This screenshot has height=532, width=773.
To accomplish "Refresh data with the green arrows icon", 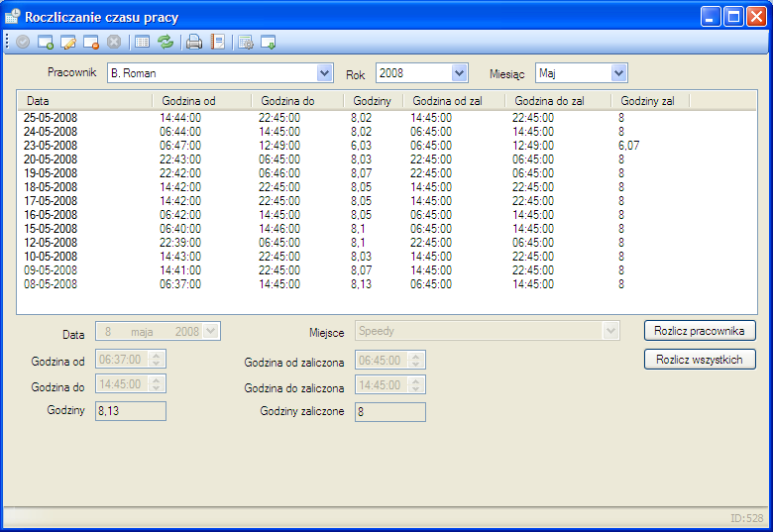I will tap(166, 43).
